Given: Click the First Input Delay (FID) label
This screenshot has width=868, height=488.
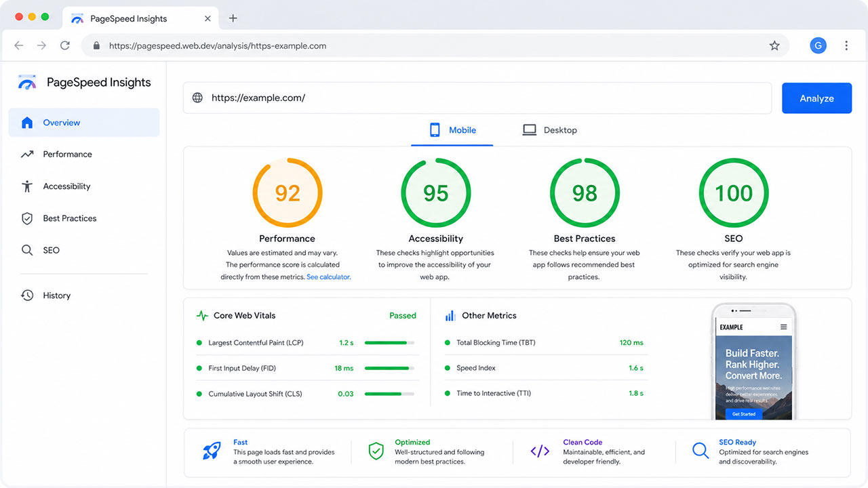Looking at the screenshot, I should (242, 368).
